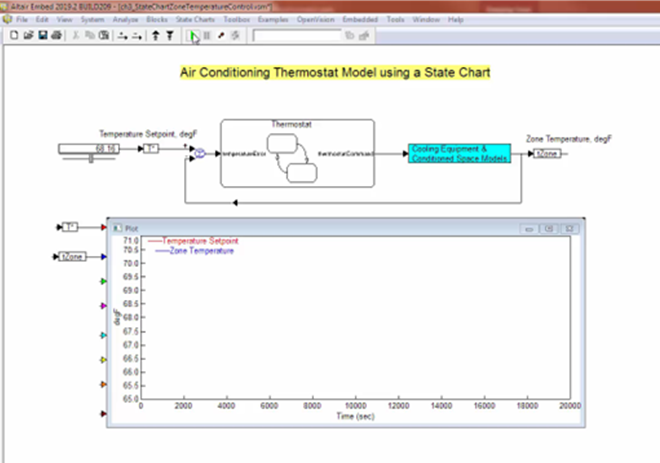Screen dimensions: 660x463
Task: Click the Pause simulation toolbar icon
Action: click(x=207, y=36)
